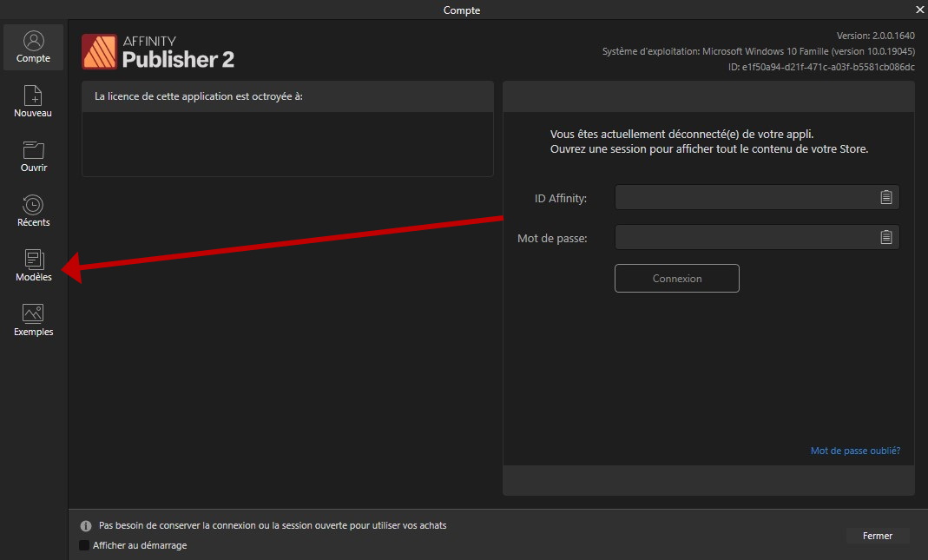This screenshot has height=560, width=928.
Task: Create a new document via Nouveau
Action: [33, 102]
